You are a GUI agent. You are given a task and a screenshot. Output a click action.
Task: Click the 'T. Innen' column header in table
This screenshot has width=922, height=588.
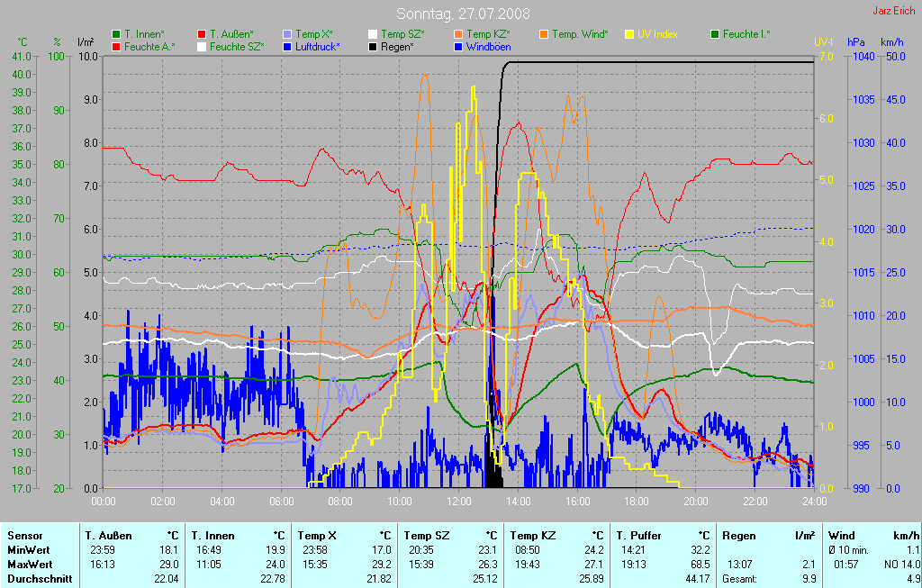[x=212, y=536]
